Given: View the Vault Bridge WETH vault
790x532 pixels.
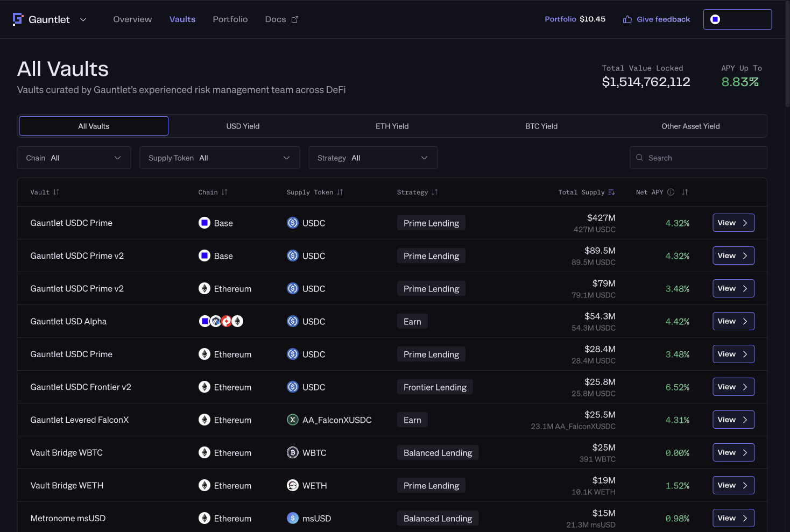Looking at the screenshot, I should 733,485.
